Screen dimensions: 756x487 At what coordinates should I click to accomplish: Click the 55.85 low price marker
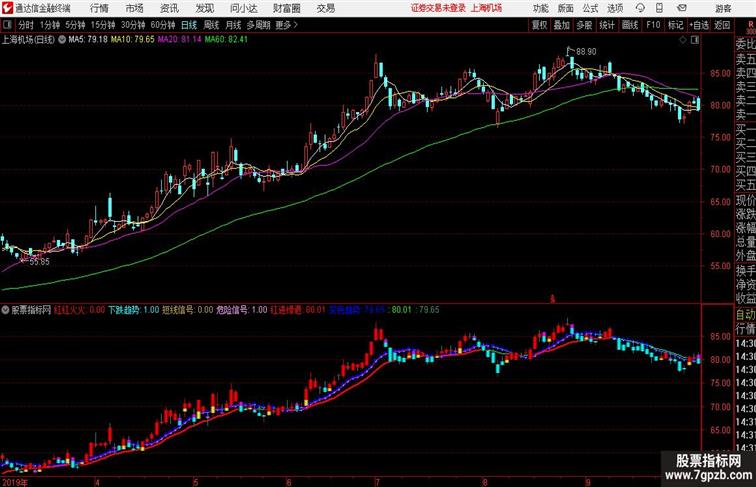click(39, 262)
